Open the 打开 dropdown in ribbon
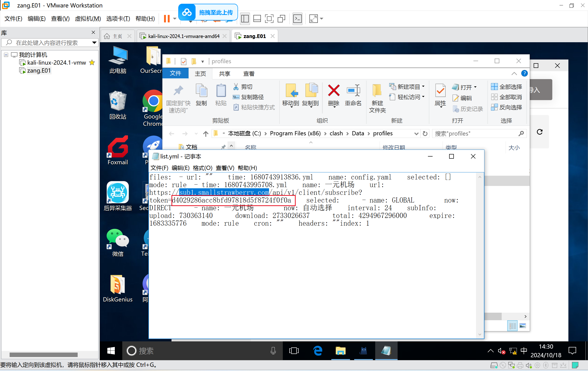This screenshot has width=588, height=371. 475,87
